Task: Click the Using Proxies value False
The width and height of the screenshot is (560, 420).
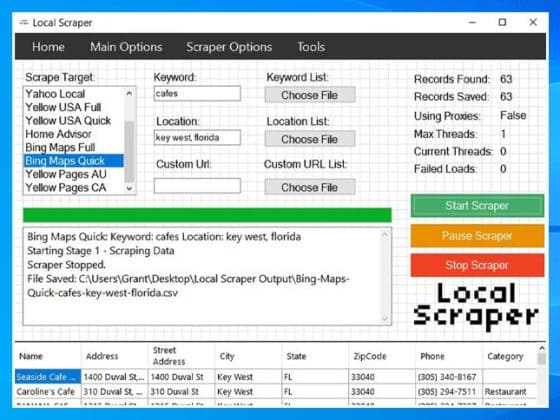Action: [513, 115]
